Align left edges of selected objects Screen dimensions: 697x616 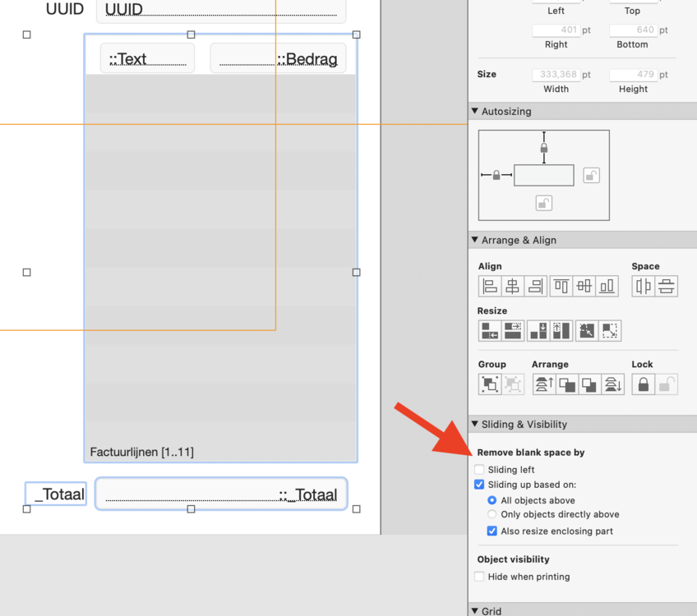490,287
